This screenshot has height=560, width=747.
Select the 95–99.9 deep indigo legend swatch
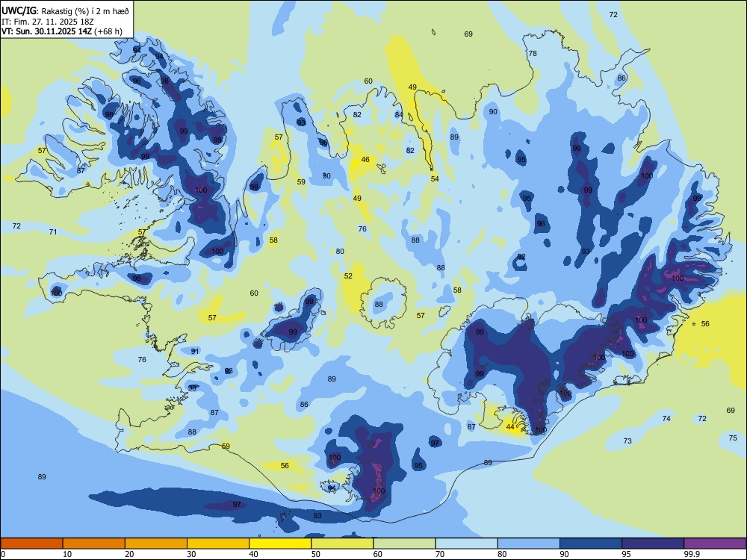(x=653, y=544)
